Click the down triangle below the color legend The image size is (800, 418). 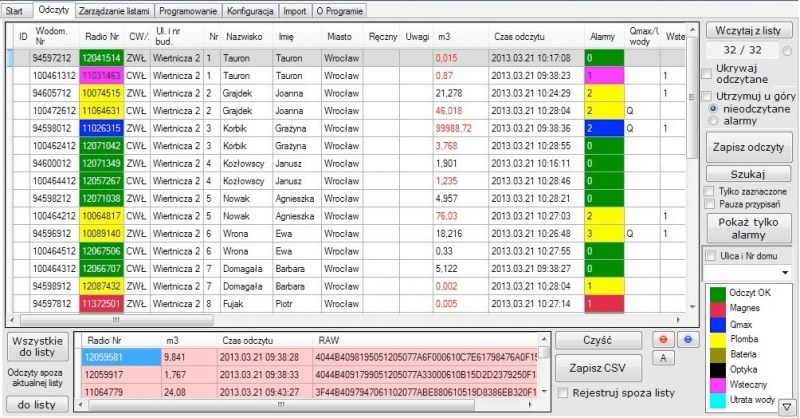pos(787,405)
